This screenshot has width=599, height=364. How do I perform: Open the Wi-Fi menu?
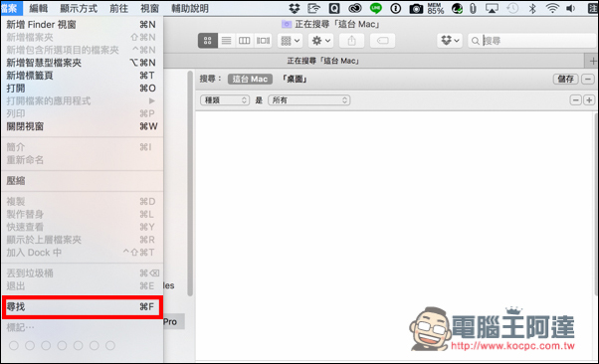552,8
